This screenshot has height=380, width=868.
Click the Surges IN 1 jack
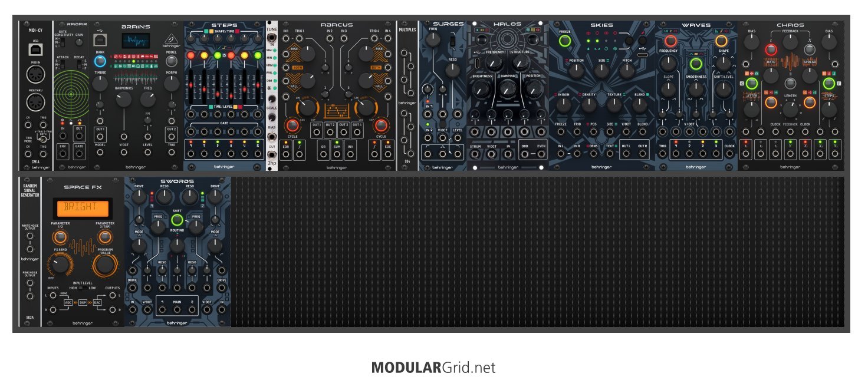pyautogui.click(x=427, y=113)
